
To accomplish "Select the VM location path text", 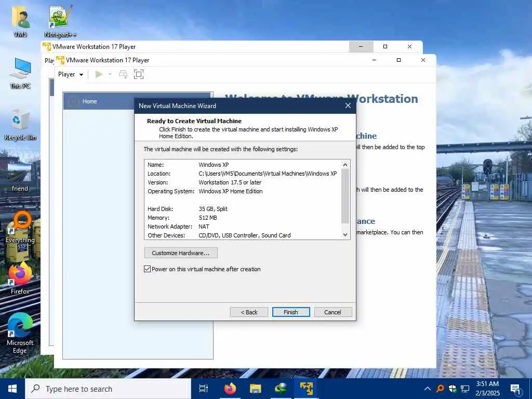I will [x=268, y=174].
